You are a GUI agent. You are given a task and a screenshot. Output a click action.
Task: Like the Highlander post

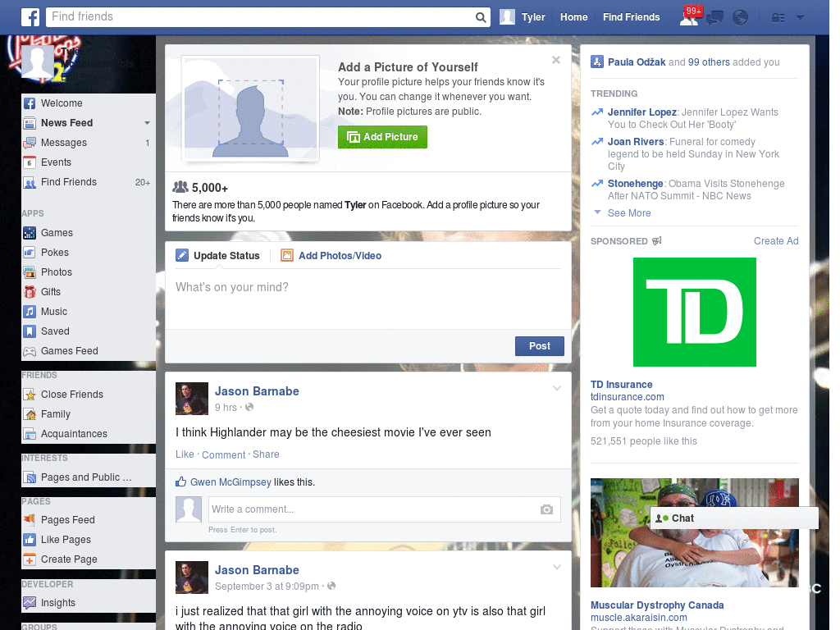click(185, 454)
